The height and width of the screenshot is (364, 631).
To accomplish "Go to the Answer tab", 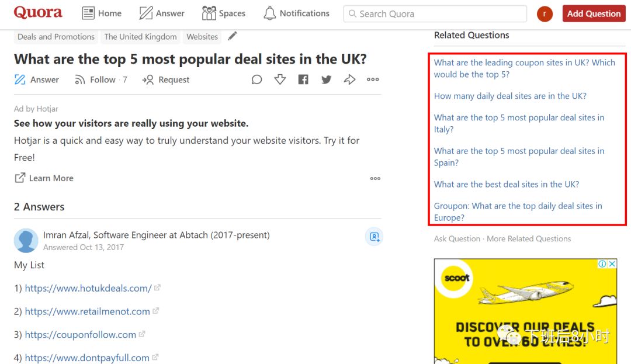I will [162, 13].
